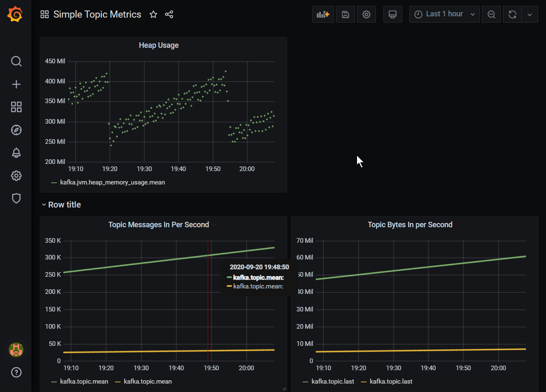Open Topic Messages In Per Second panel menu

click(x=159, y=225)
